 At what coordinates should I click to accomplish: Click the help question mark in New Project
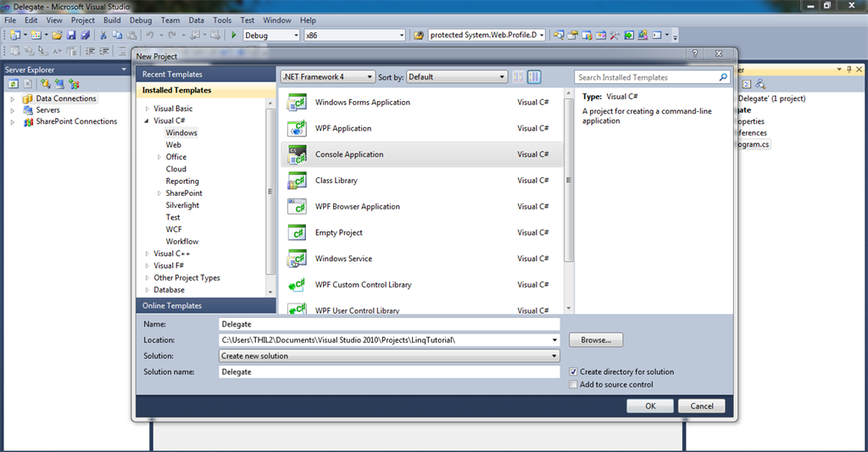click(695, 53)
